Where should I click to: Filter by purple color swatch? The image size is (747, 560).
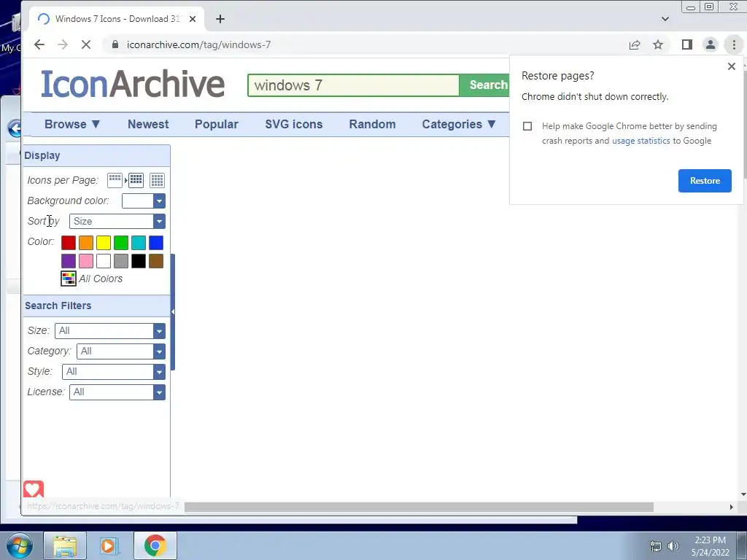pos(68,261)
